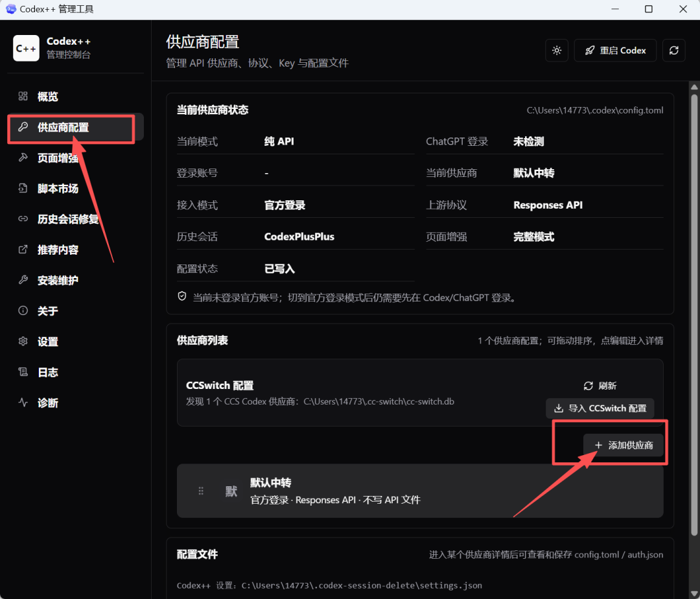The height and width of the screenshot is (599, 700).
Task: Open the 关于 about page
Action: (x=75, y=311)
